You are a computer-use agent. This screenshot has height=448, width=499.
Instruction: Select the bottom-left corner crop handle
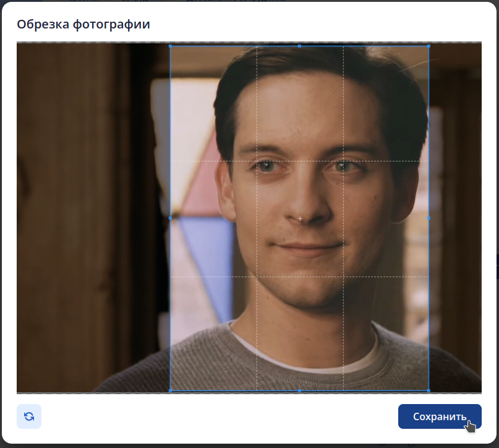170,390
